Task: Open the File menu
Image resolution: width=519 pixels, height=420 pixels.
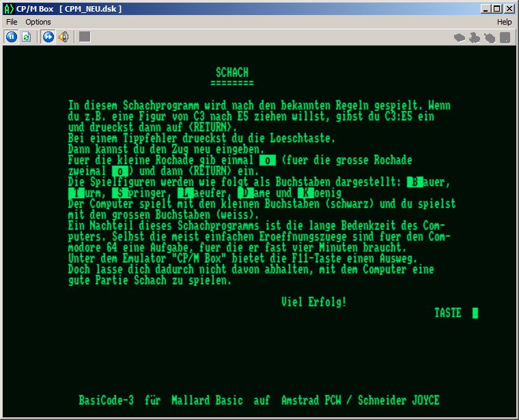Action: [x=12, y=22]
